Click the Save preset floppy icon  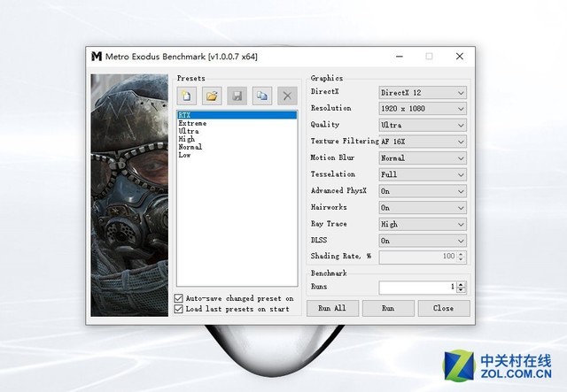[x=237, y=96]
